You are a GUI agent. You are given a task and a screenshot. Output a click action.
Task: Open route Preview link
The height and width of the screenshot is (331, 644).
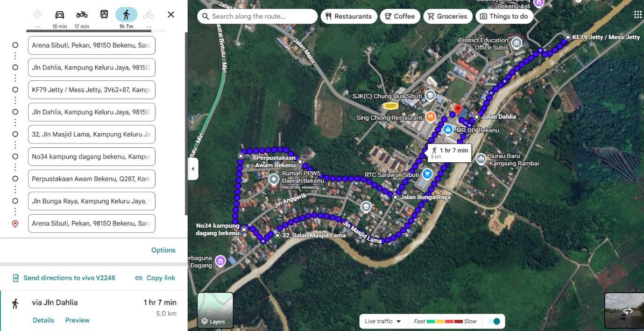pyautogui.click(x=78, y=320)
